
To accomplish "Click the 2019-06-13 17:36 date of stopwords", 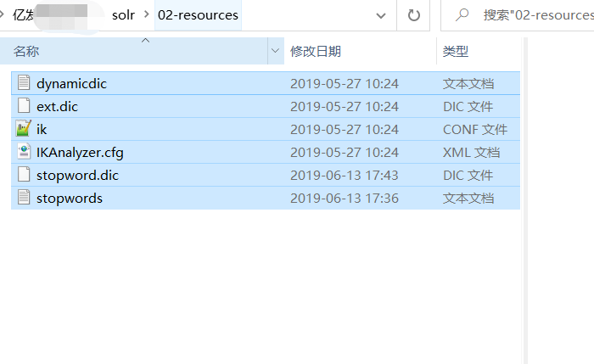I will [345, 198].
